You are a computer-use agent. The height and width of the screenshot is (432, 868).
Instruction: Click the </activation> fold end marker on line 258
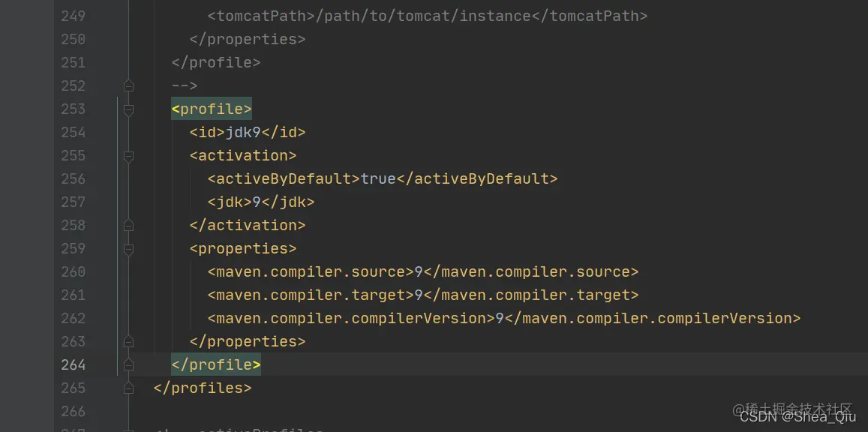coord(128,226)
